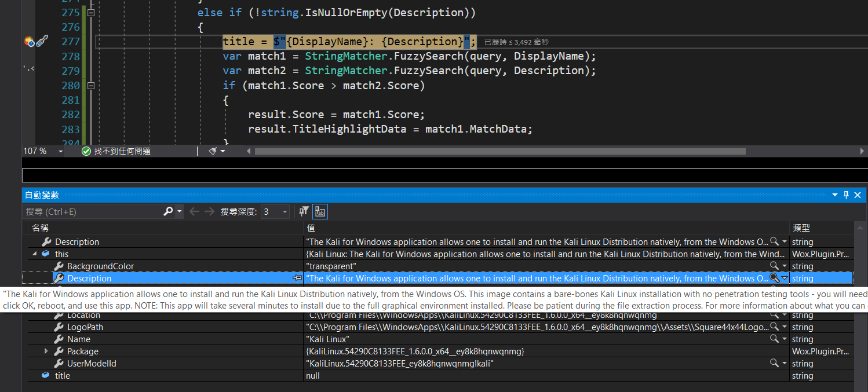This screenshot has width=868, height=392.
Task: Open the text visualizer magnifier on selected Description row
Action: (774, 278)
